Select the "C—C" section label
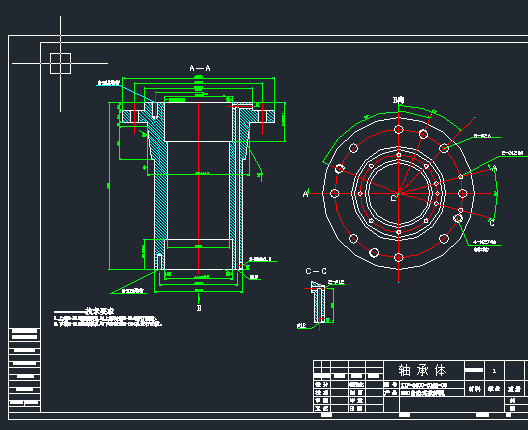The width and height of the screenshot is (528, 430). (316, 271)
